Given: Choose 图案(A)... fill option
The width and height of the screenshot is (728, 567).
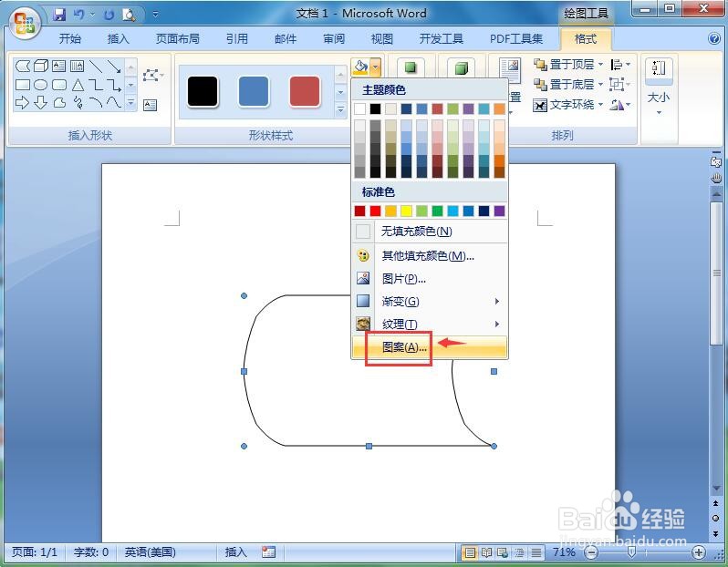Looking at the screenshot, I should pos(430,347).
